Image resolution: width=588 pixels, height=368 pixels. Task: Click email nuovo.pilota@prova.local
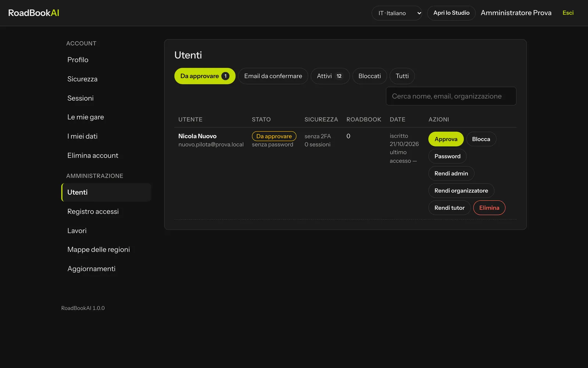click(211, 145)
